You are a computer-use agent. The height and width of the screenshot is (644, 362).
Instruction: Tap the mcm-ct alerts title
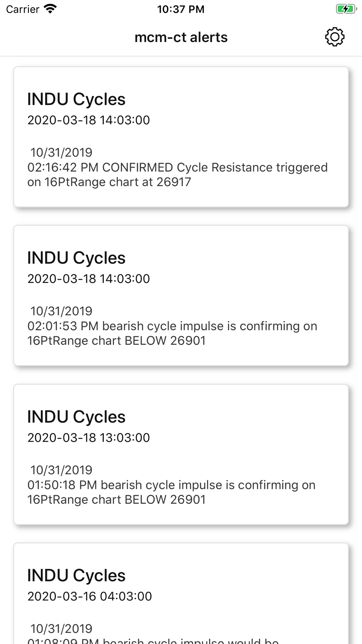[181, 37]
